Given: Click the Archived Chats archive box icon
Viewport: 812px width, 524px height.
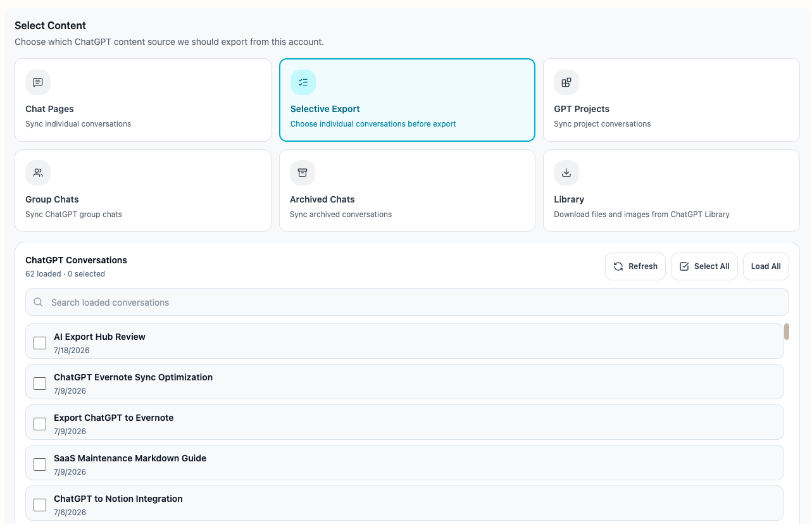Looking at the screenshot, I should coord(303,173).
